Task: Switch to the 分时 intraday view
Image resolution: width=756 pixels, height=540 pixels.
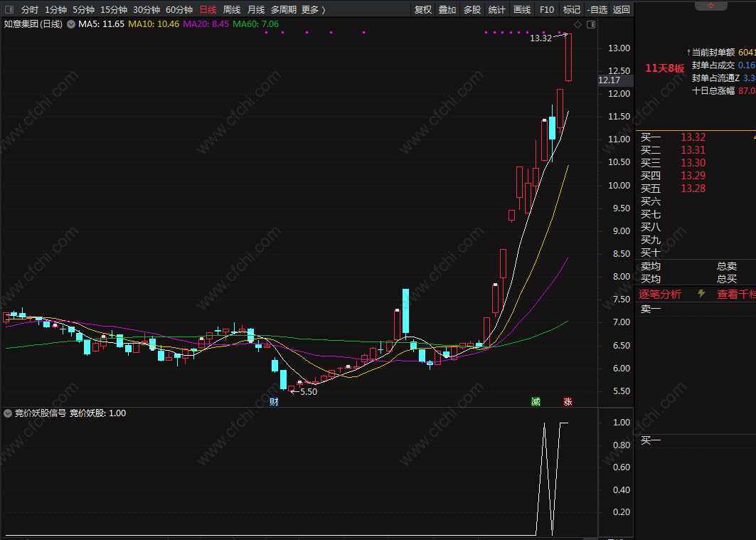Action: point(30,10)
